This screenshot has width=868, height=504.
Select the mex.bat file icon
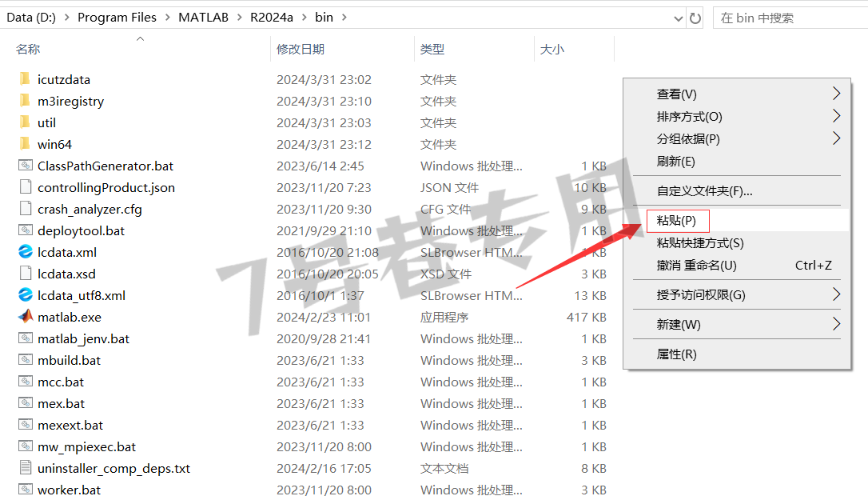click(26, 403)
